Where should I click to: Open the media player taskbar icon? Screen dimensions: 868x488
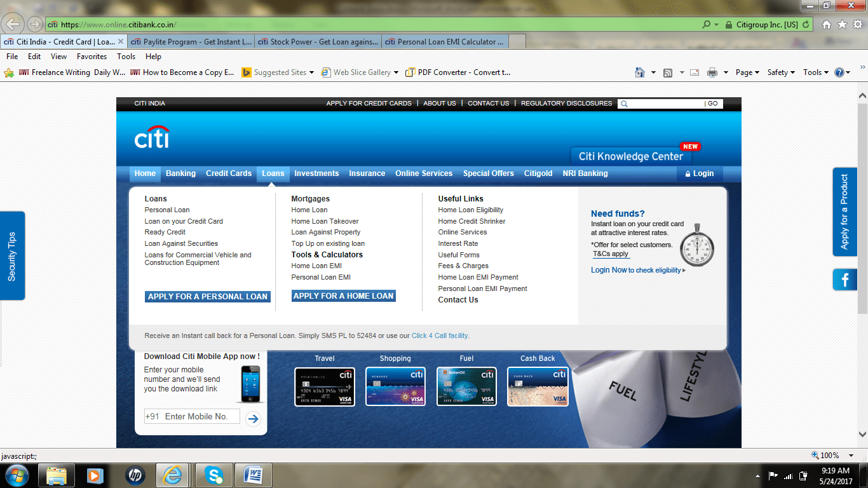point(96,475)
